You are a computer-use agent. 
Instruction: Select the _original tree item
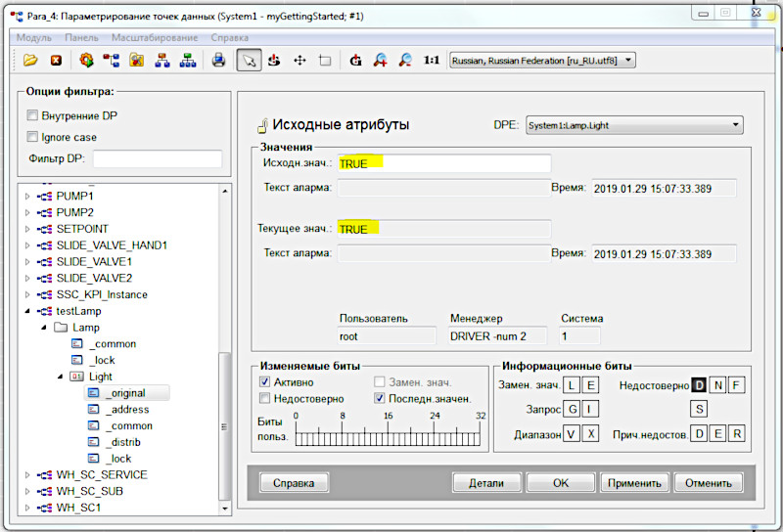[127, 393]
